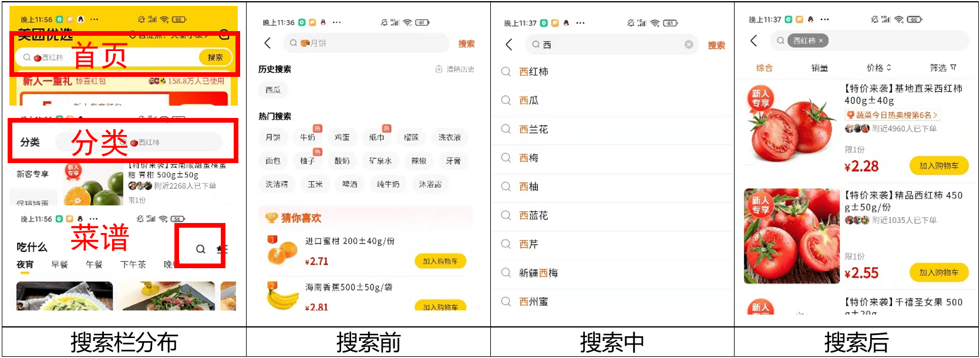Remove the 西红柿 search tag with its x
Screen dimensions: 980x358
tap(821, 40)
